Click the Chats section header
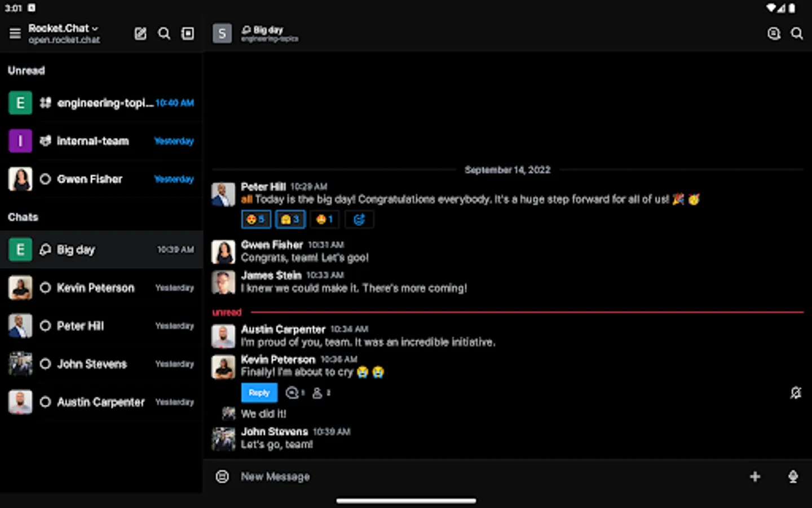Viewport: 812px width, 508px height. 23,217
